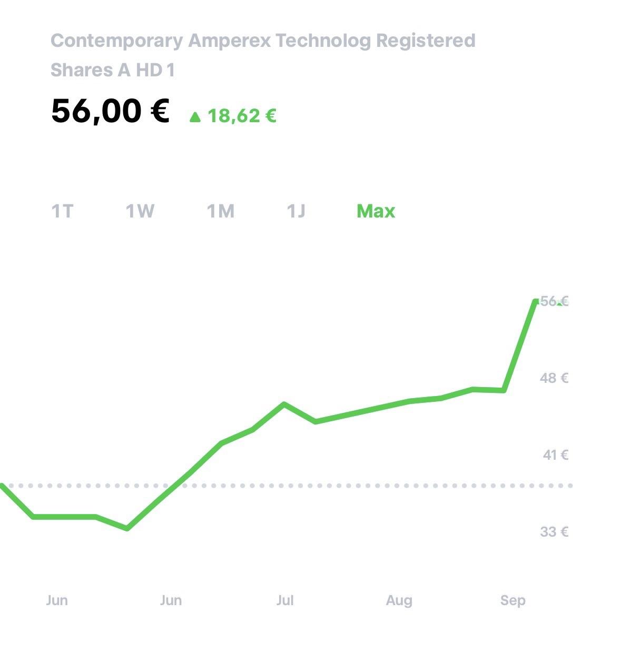Click the 41 € y-axis label
Viewport: 621px width, 672px height.
555,454
